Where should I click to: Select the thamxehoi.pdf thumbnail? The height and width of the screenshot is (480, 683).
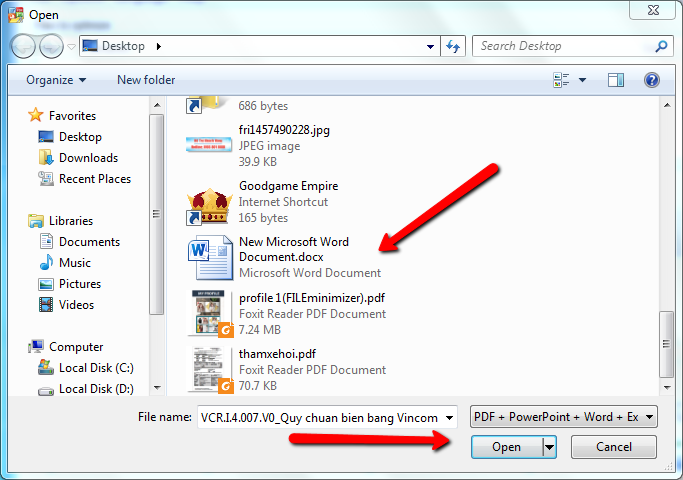click(x=210, y=369)
